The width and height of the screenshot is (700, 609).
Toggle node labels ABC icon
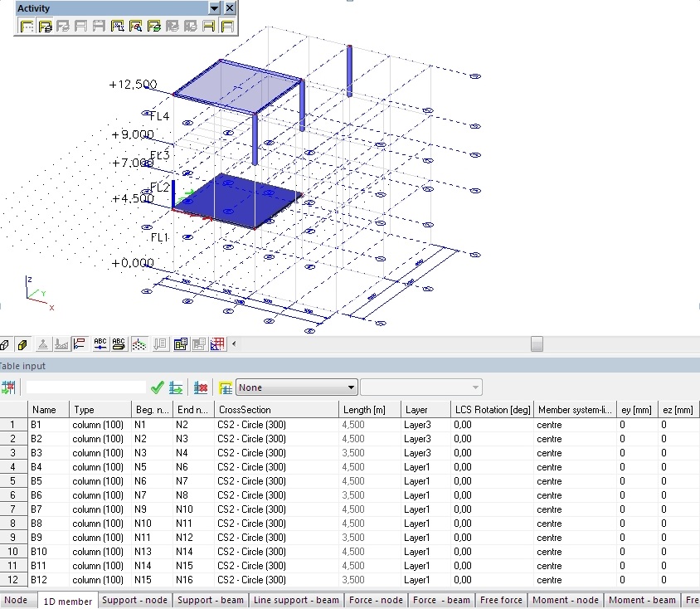(x=100, y=344)
